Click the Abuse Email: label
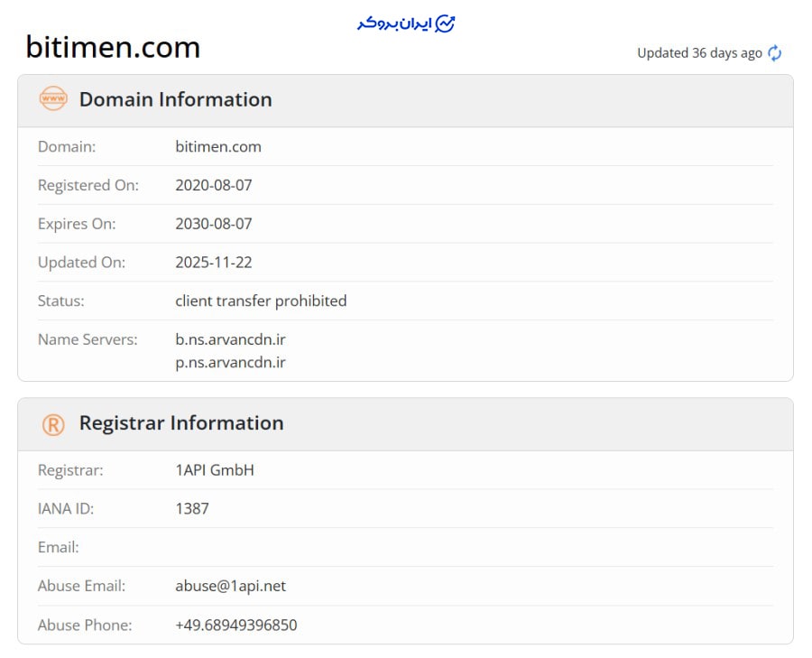812x658 pixels. [x=81, y=586]
